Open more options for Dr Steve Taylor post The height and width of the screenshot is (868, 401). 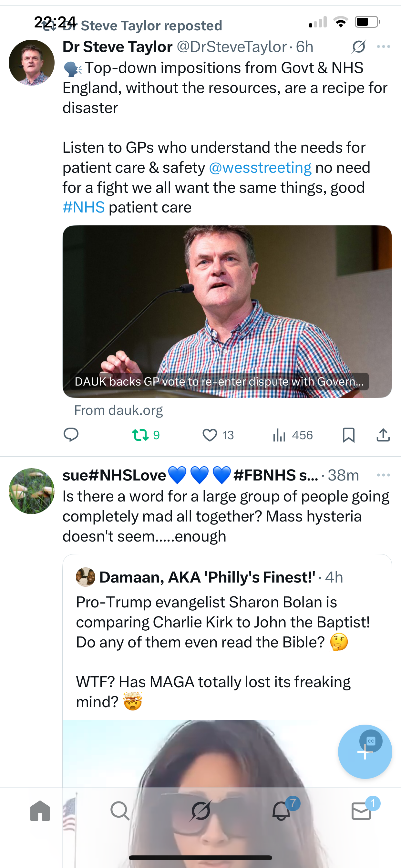coord(384,46)
